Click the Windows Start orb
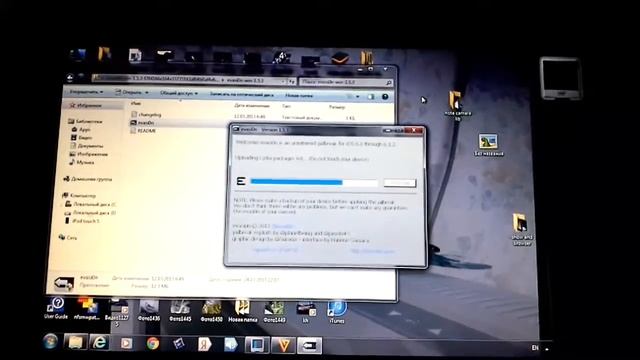This screenshot has width=640, height=360. click(51, 341)
